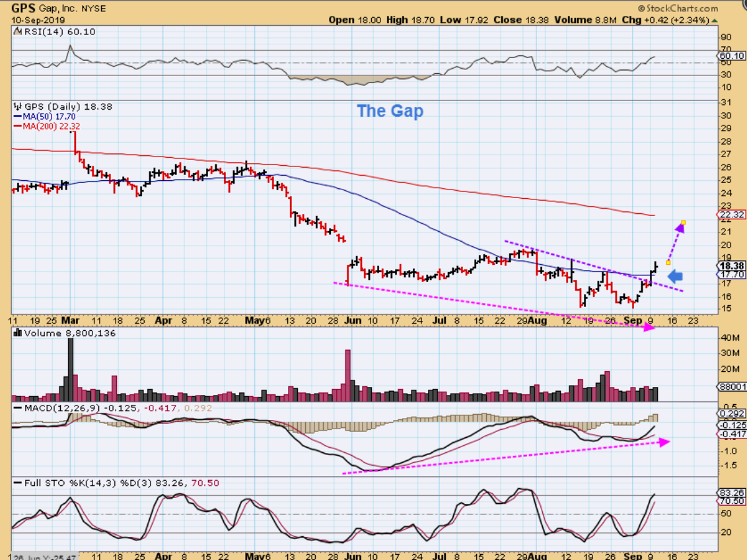Click the Chg +0.42 (+2.34%) value
747x560 pixels.
pyautogui.click(x=666, y=20)
